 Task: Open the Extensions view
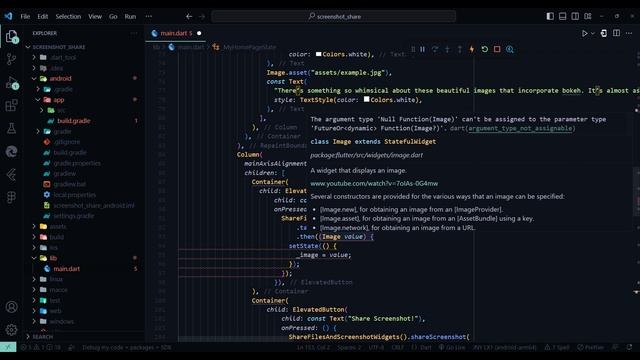(x=11, y=106)
